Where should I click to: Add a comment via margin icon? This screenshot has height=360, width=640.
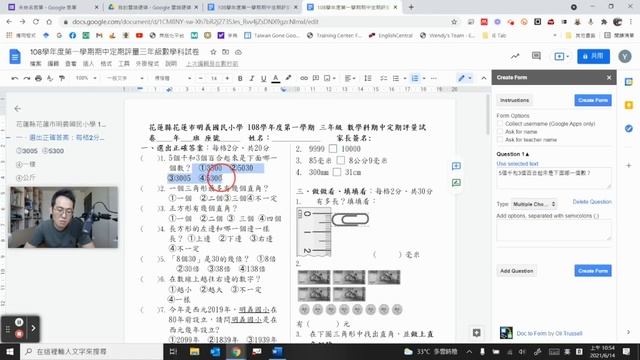[456, 166]
